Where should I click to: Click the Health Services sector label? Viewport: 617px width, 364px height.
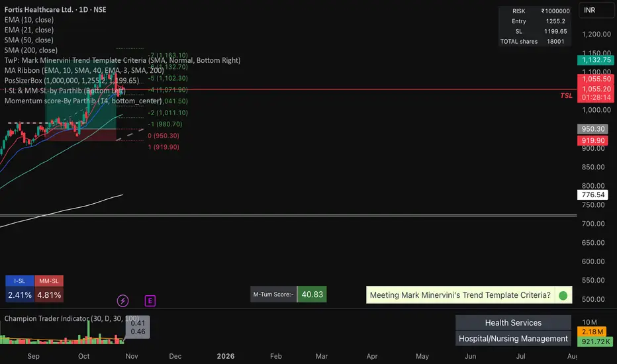(513, 323)
